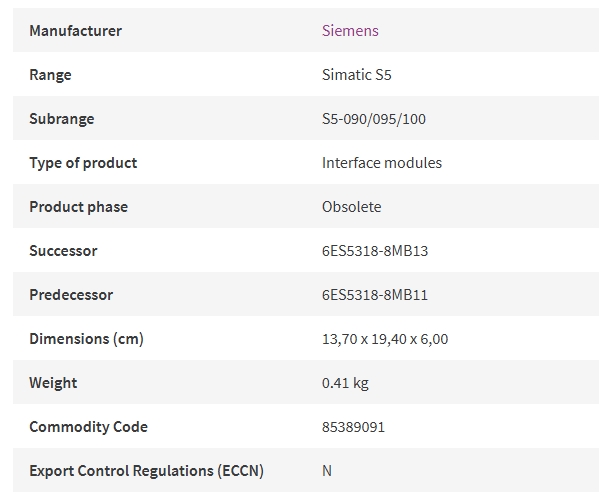Screen dimensions: 613x504
Task: Click the Type of product label
Action: pyautogui.click(x=83, y=163)
